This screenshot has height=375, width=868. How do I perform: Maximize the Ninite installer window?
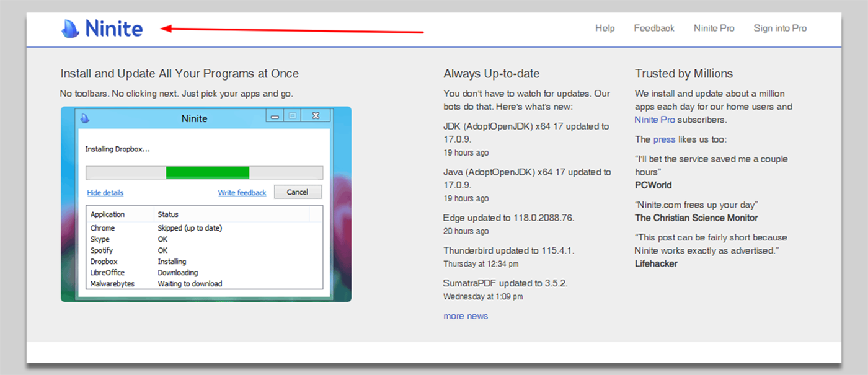tap(293, 116)
